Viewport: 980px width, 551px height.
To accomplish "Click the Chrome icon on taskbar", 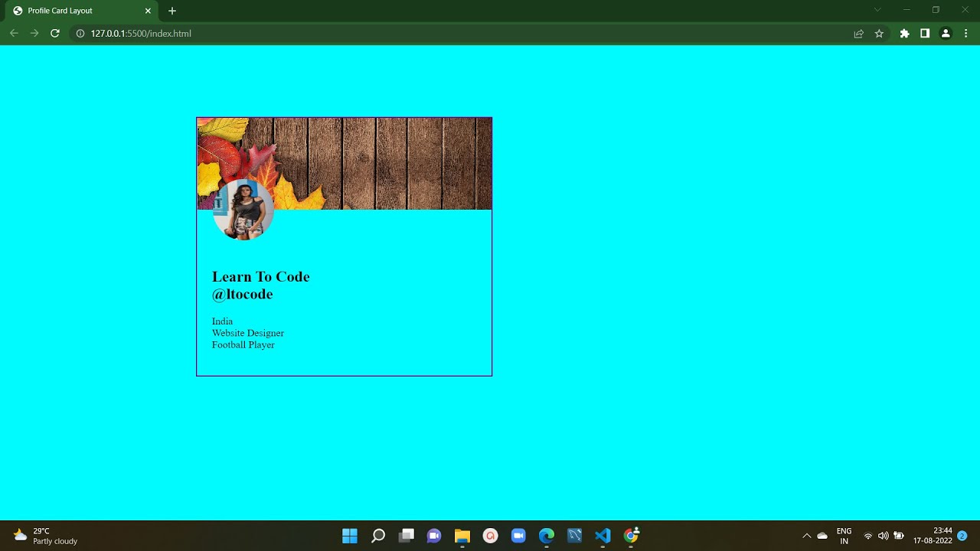I will coord(631,536).
